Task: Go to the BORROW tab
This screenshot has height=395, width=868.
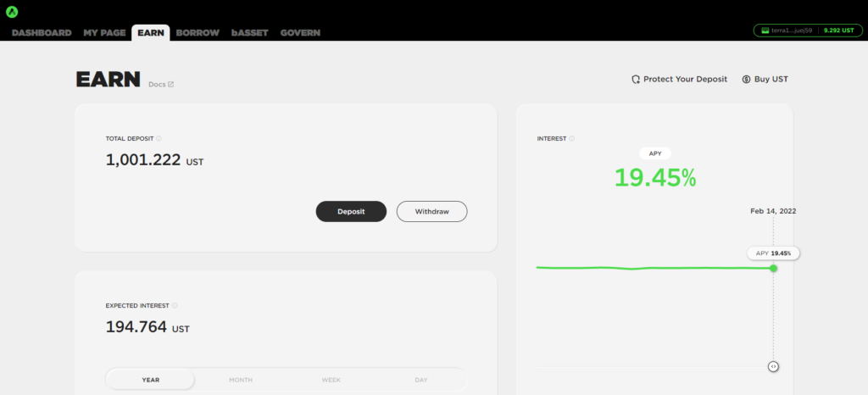Action: click(x=198, y=33)
